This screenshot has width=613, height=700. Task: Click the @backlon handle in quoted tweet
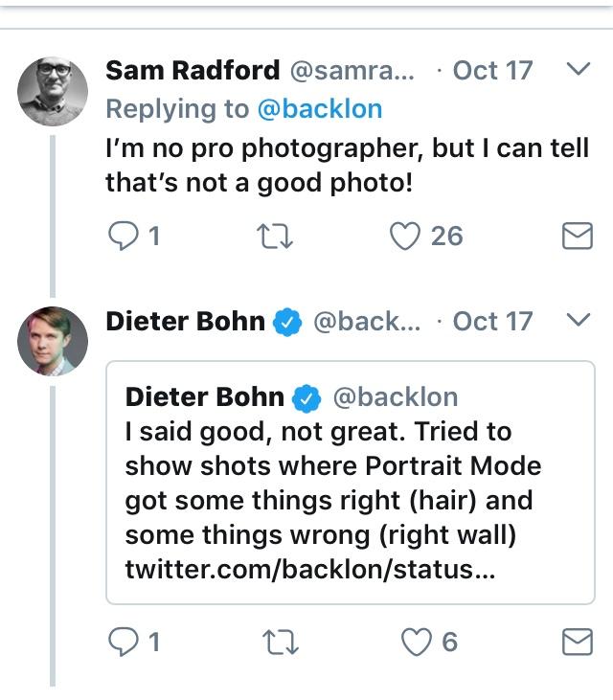point(395,396)
